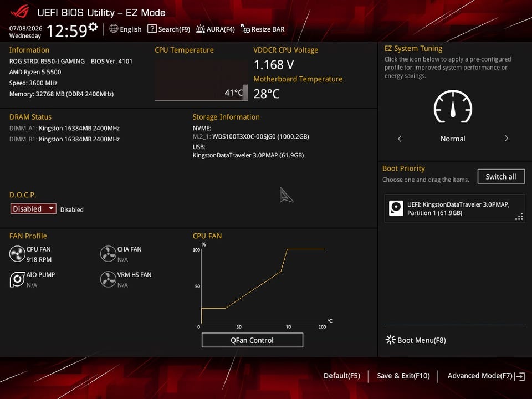Screen dimensions: 532x399
Task: Click the settings gear next to the clock
Action: (93, 27)
